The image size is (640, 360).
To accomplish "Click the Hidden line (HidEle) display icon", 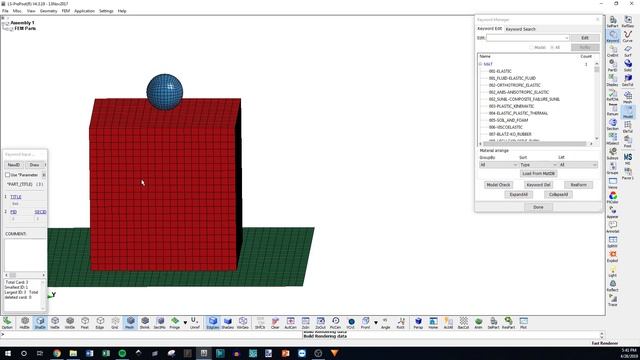I will pos(25,322).
